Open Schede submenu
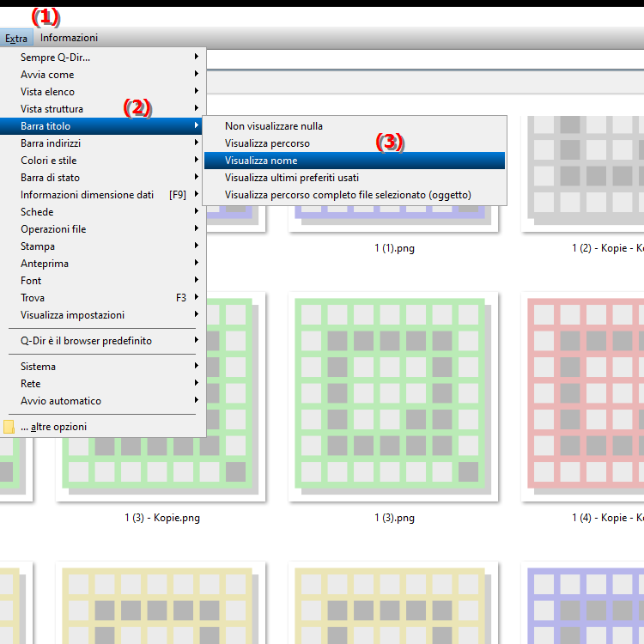This screenshot has width=644, height=644. click(x=103, y=212)
